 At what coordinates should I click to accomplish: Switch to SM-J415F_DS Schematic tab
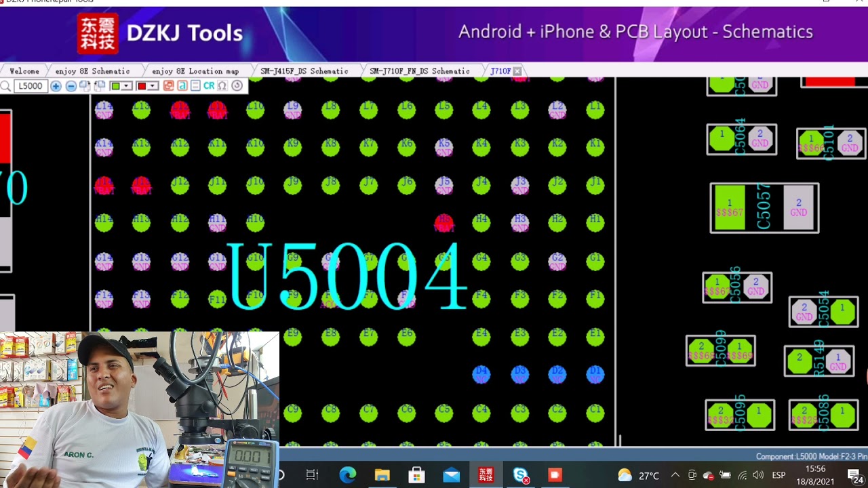[x=304, y=71]
